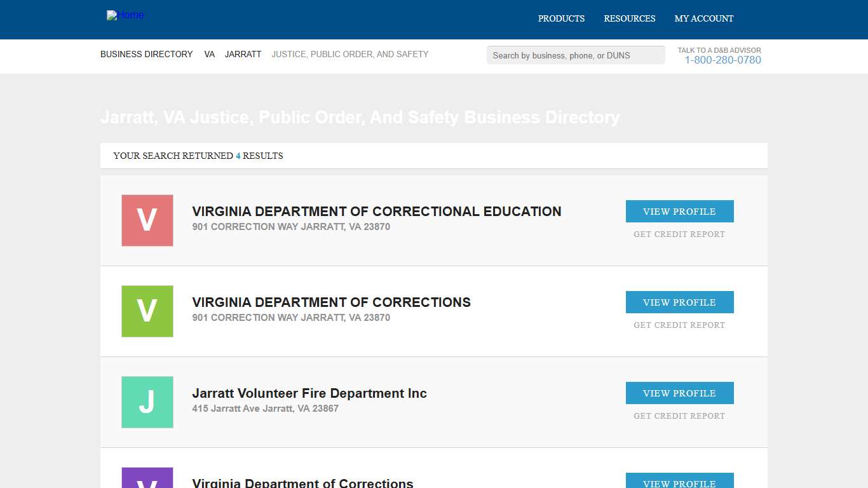This screenshot has width=868, height=488.
Task: Click the BUSINESS DIRECTORY breadcrumb
Action: click(x=146, y=54)
